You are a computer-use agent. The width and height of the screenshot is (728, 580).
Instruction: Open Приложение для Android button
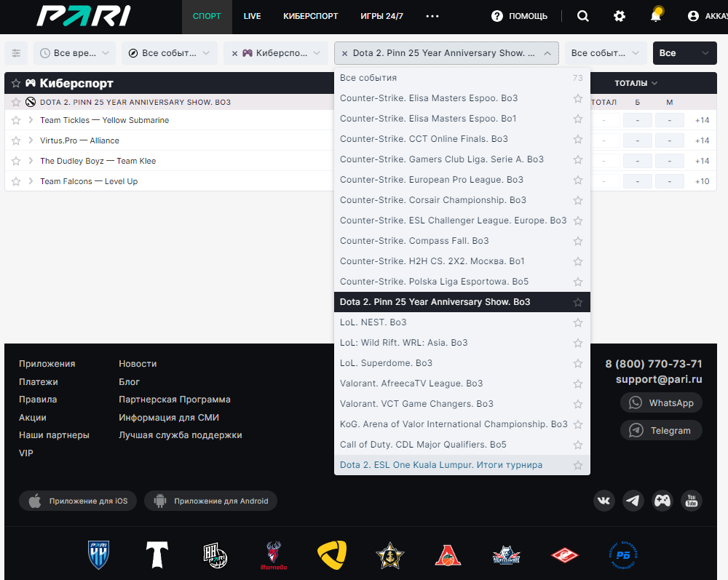coord(211,501)
